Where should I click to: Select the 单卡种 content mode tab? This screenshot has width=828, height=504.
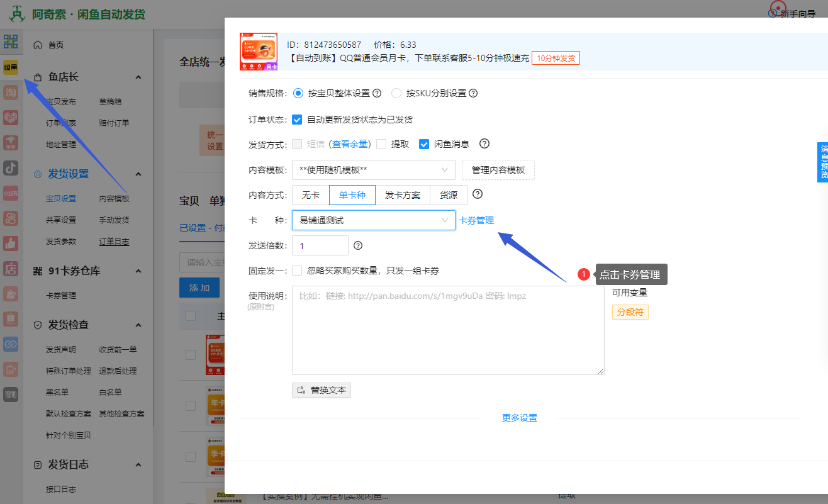[x=352, y=195]
